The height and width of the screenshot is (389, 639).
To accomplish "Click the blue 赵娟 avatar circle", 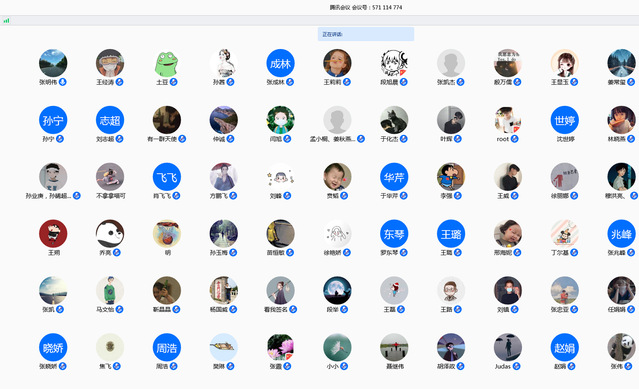I will pos(564,347).
